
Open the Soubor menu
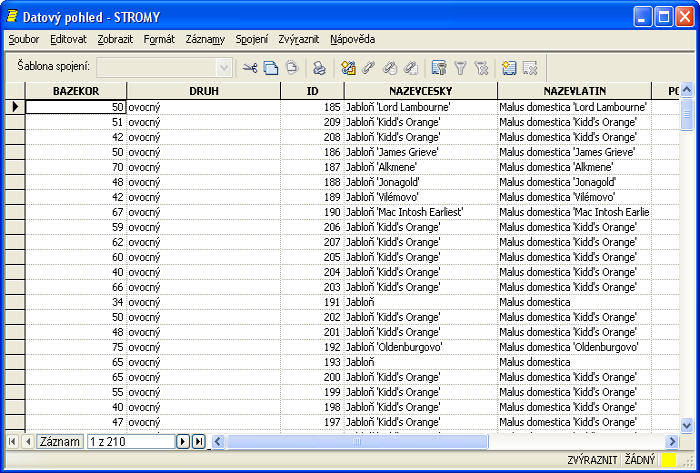23,39
